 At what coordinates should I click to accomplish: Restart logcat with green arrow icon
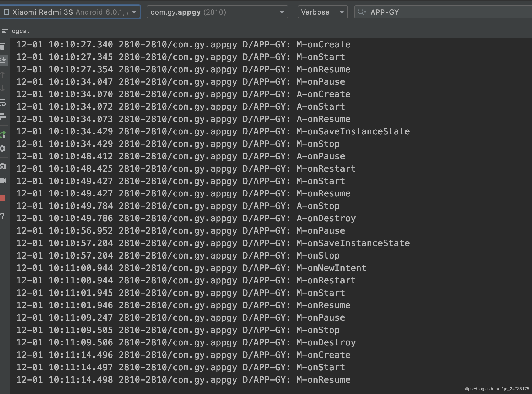tap(3, 134)
